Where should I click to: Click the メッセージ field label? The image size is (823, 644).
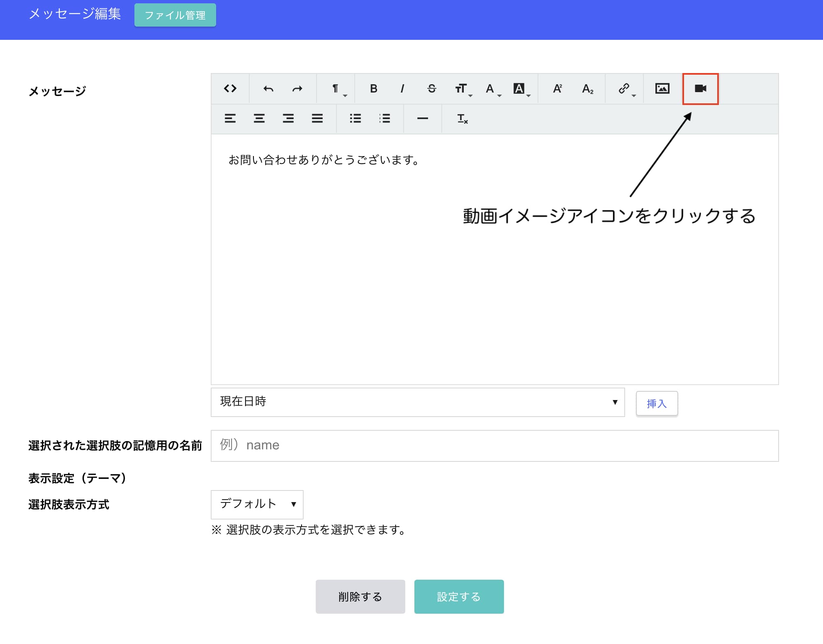click(57, 91)
